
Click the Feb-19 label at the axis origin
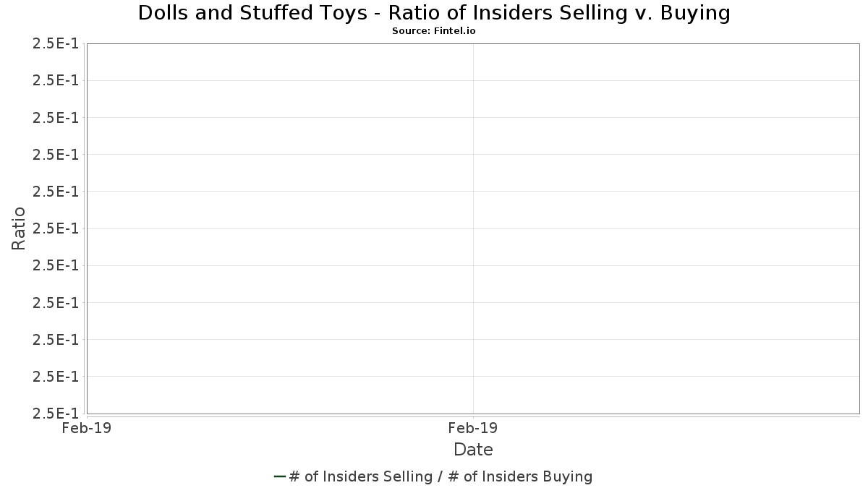(x=87, y=428)
